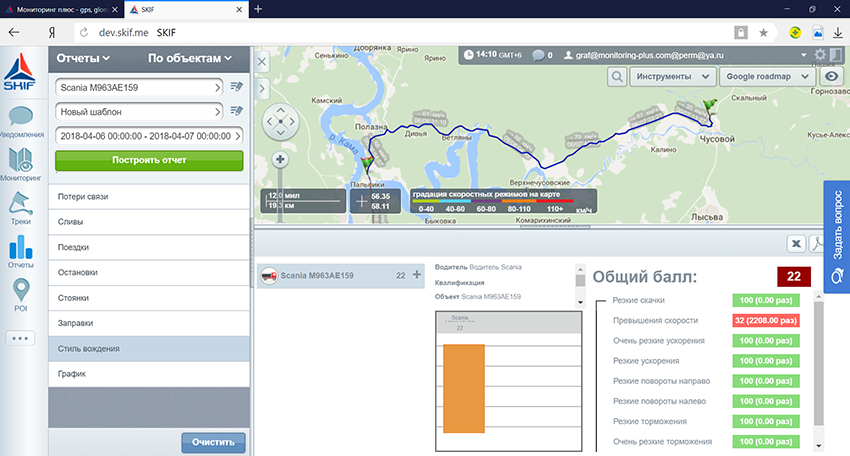This screenshot has height=456, width=850.
Task: Click the orange bar in chart
Action: (463, 388)
